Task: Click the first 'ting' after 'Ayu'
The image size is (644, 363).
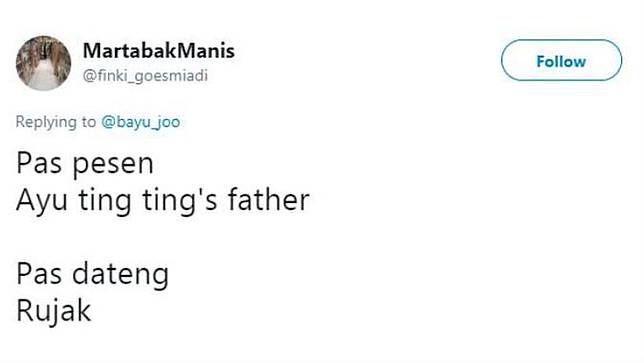Action: coord(105,201)
